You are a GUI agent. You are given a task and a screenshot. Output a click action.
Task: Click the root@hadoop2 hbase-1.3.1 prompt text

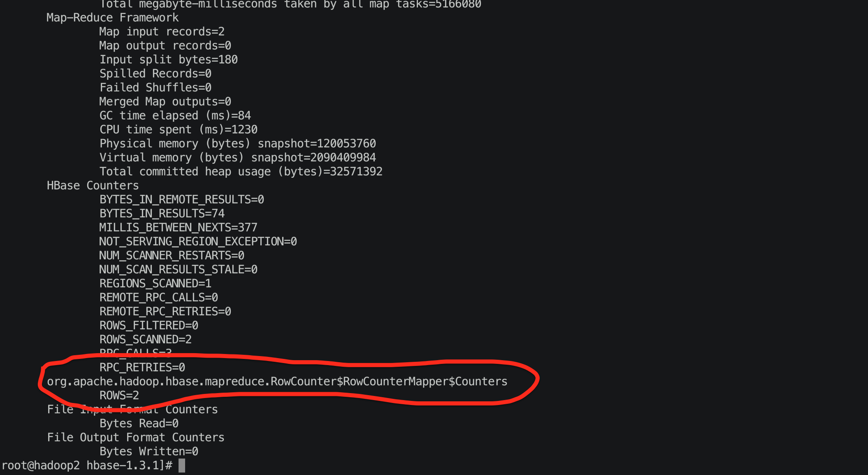pyautogui.click(x=86, y=466)
